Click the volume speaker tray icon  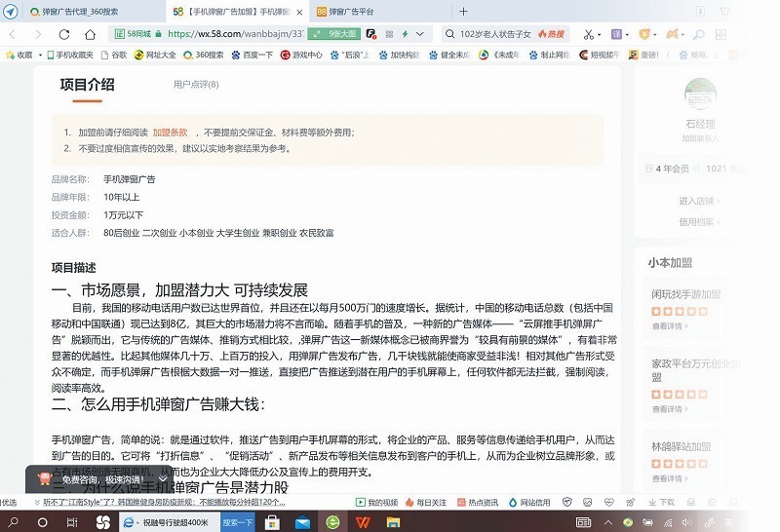[687, 522]
